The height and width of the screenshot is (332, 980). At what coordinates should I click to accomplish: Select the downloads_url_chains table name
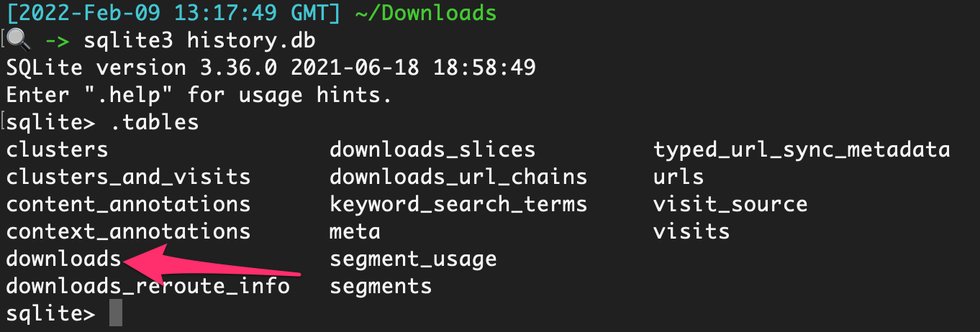pos(458,177)
